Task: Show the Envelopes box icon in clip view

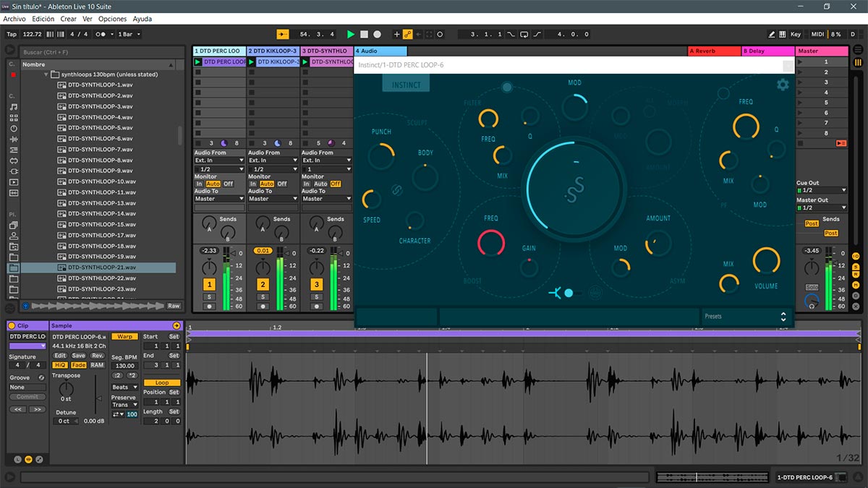Action: tap(39, 459)
